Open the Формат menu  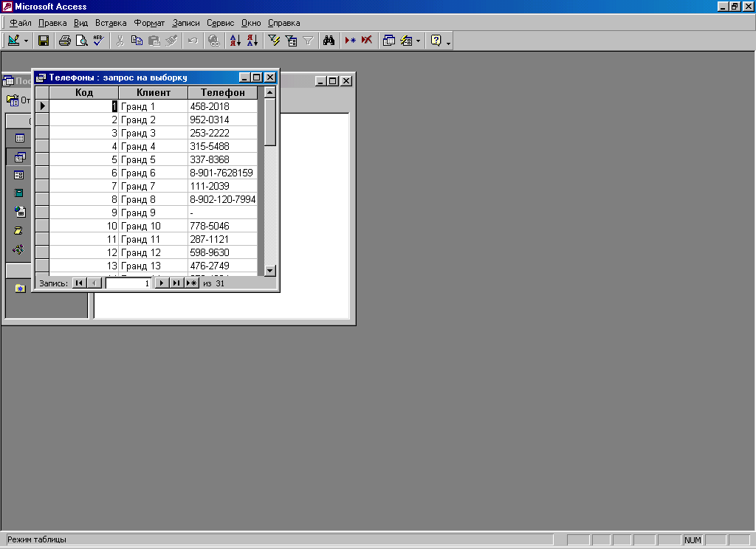click(149, 23)
